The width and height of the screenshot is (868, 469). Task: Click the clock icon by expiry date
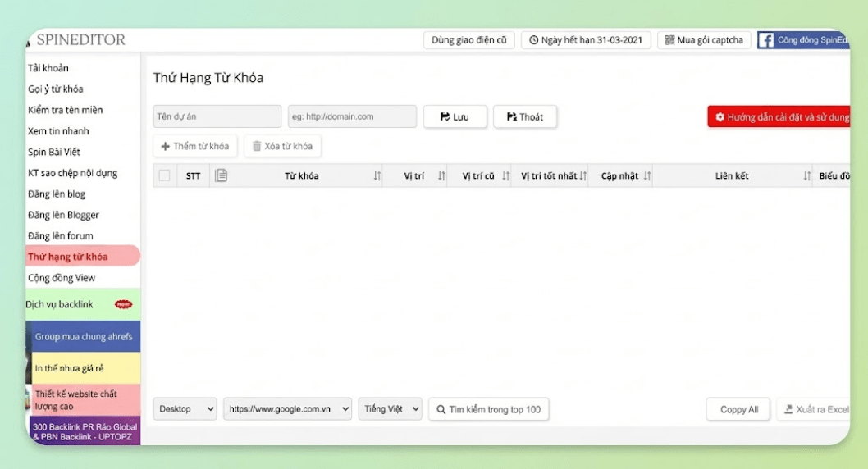click(533, 40)
